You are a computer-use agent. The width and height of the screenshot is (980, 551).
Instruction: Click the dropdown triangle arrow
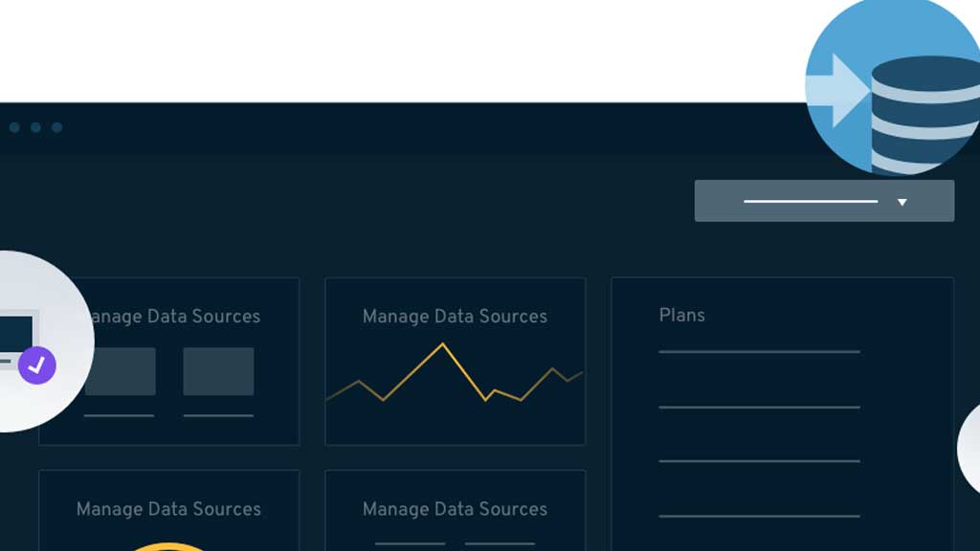(902, 202)
